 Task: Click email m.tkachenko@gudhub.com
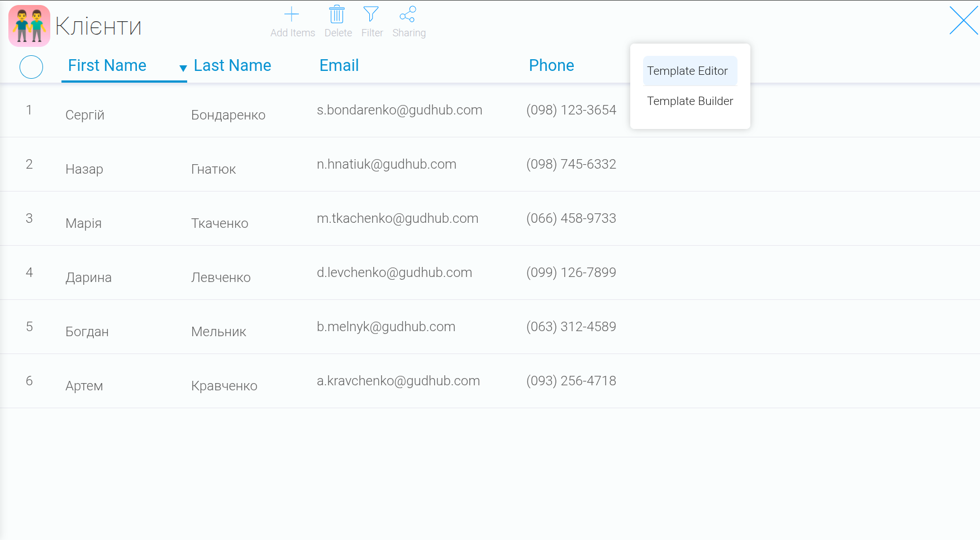(398, 218)
